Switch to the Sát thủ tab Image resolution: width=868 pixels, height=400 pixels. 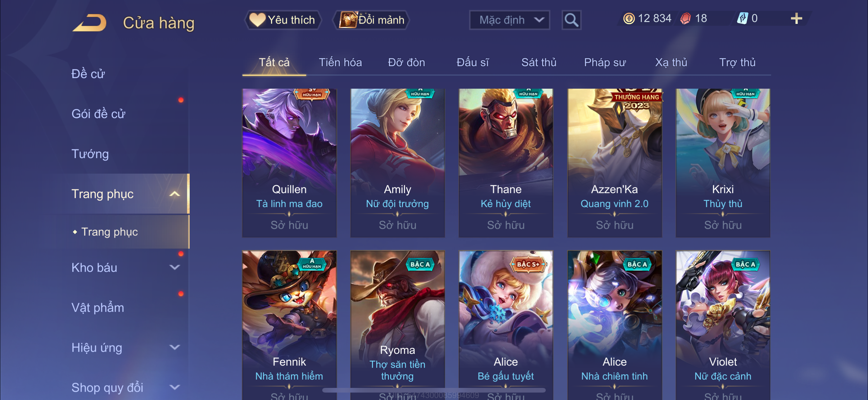[539, 63]
